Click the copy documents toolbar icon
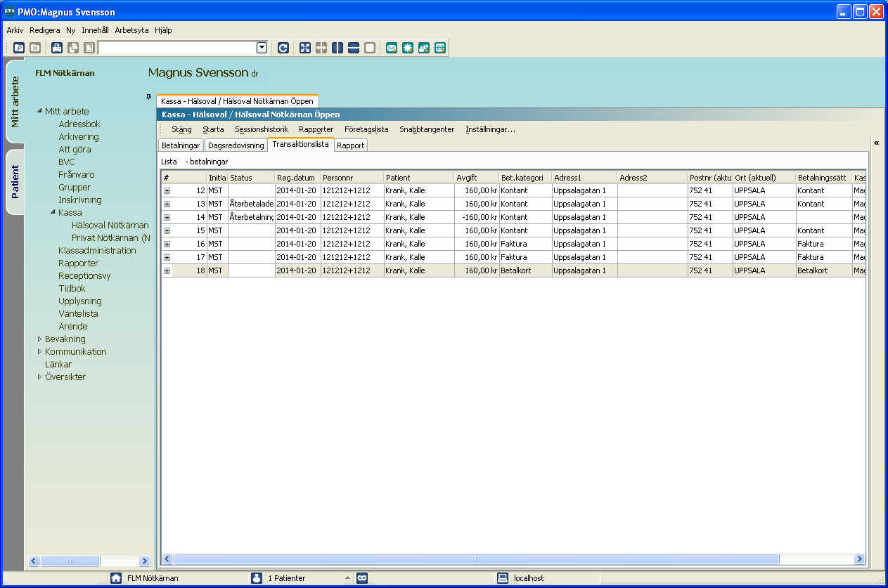 pos(73,48)
